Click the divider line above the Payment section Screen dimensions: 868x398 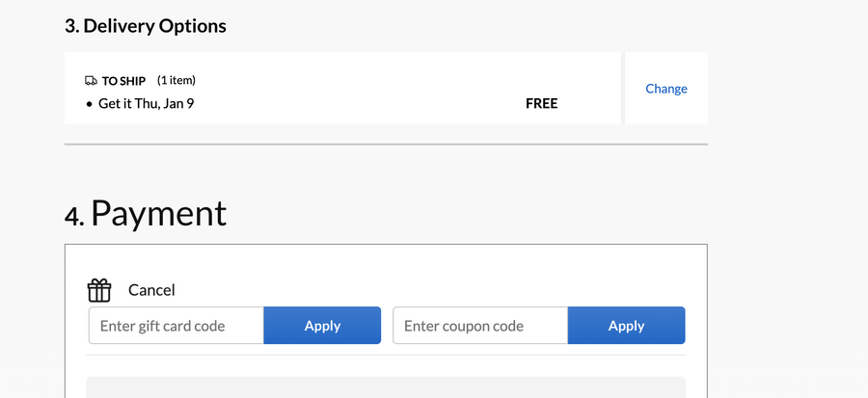click(x=386, y=145)
